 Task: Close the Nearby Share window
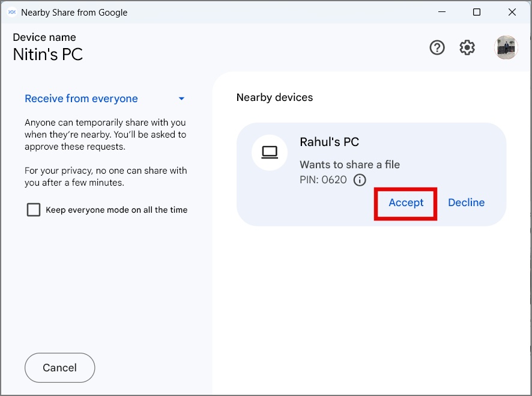coord(512,12)
